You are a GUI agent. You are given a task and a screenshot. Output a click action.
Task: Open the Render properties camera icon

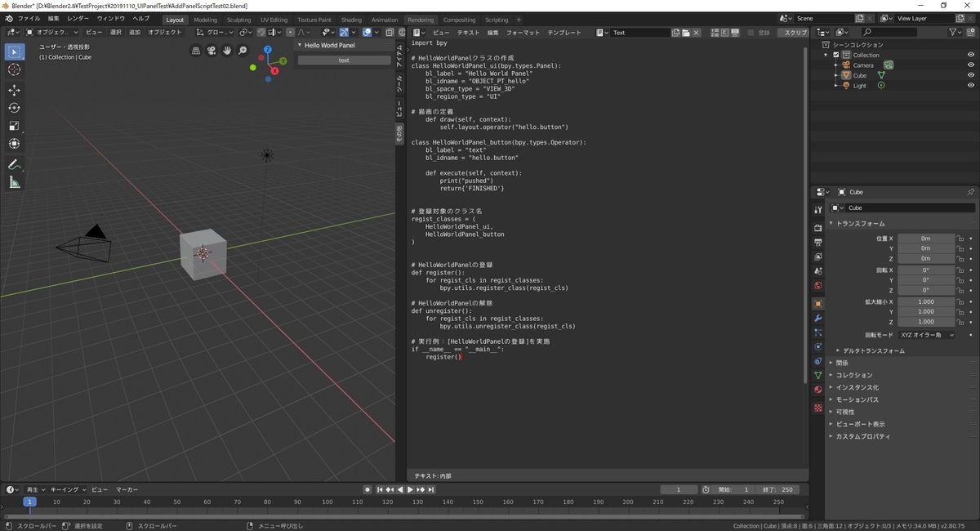(817, 227)
